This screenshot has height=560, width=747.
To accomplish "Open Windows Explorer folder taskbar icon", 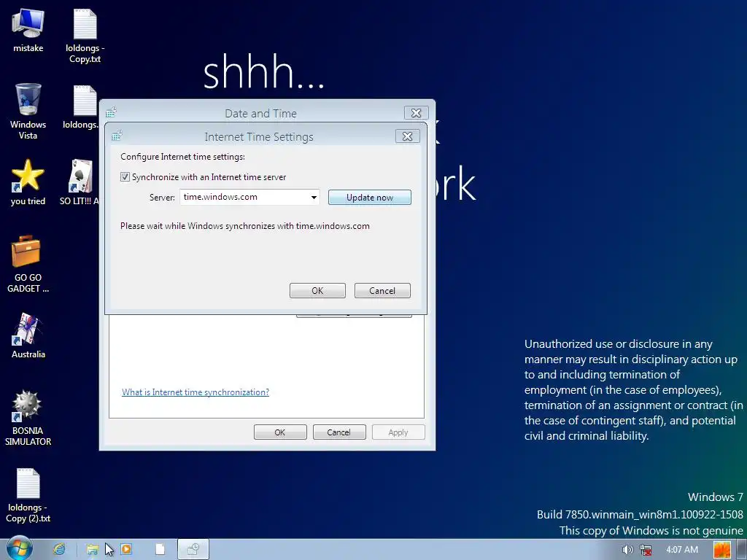I will click(x=93, y=550).
